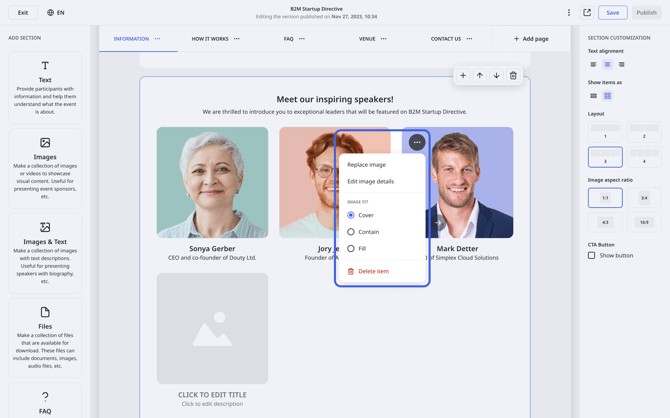Viewport: 670px width, 418px height.
Task: Edit the Click to edit description text
Action: point(212,403)
